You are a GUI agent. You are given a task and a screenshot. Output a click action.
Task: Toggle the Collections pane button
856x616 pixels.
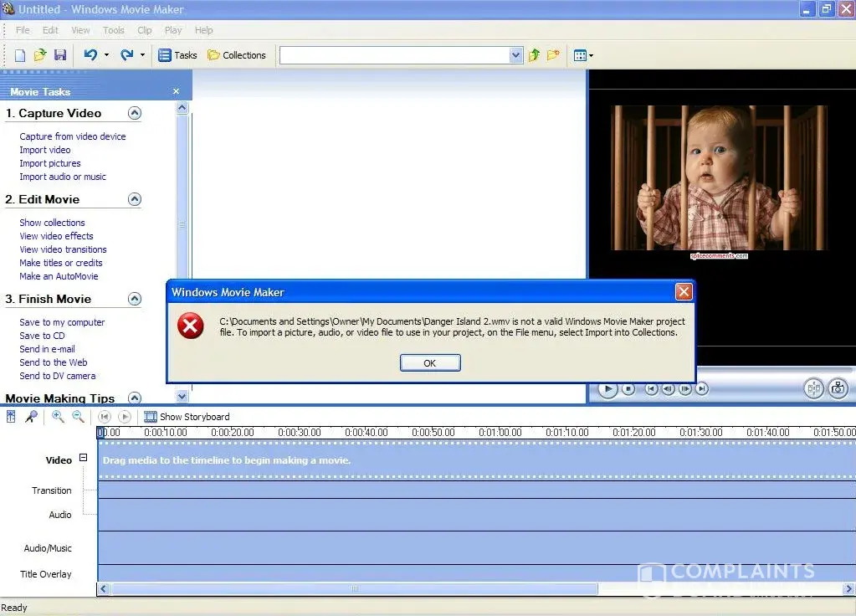pyautogui.click(x=236, y=55)
